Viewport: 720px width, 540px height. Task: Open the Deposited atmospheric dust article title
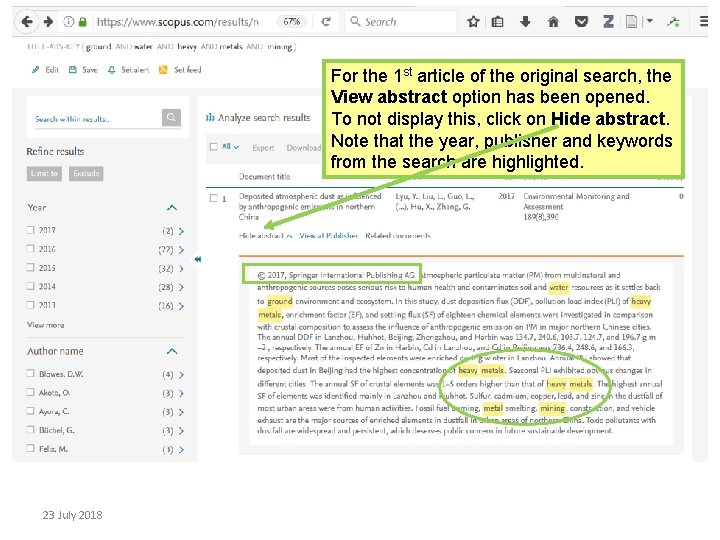click(x=310, y=206)
